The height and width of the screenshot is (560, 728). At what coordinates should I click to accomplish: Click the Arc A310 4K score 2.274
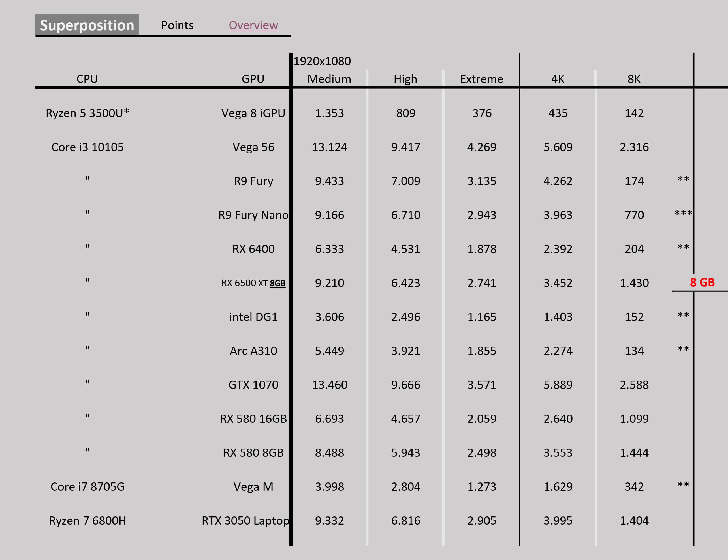558,351
